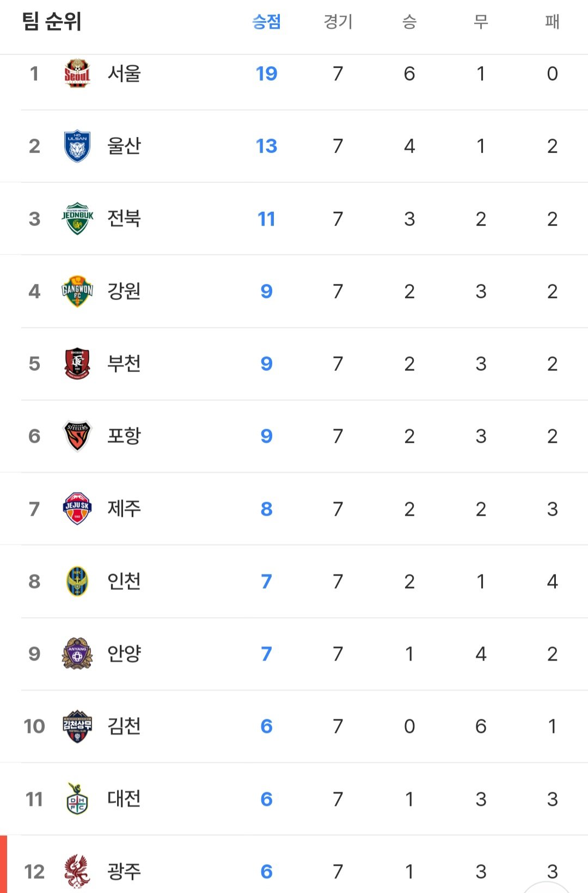Tap the Pohang Steelers logo
The height and width of the screenshot is (893, 588).
77,436
